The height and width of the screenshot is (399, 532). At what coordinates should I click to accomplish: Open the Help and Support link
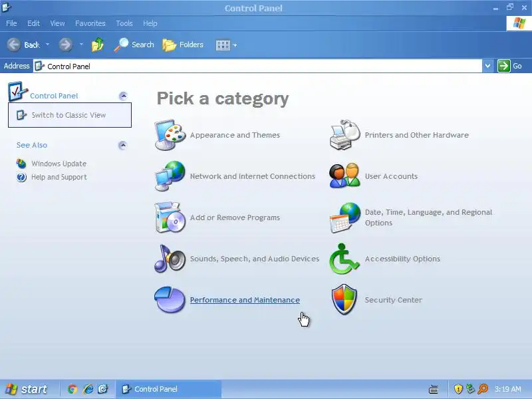(x=59, y=177)
